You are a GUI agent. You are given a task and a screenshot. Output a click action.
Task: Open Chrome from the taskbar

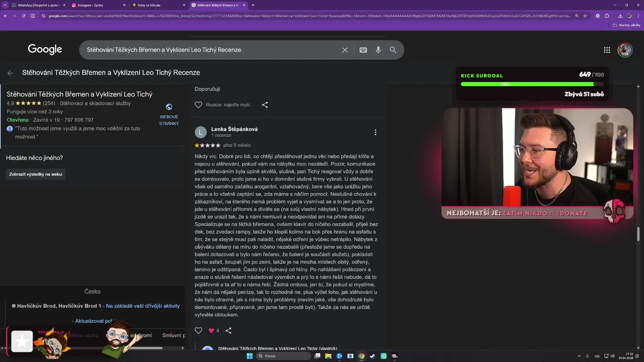[361, 356]
